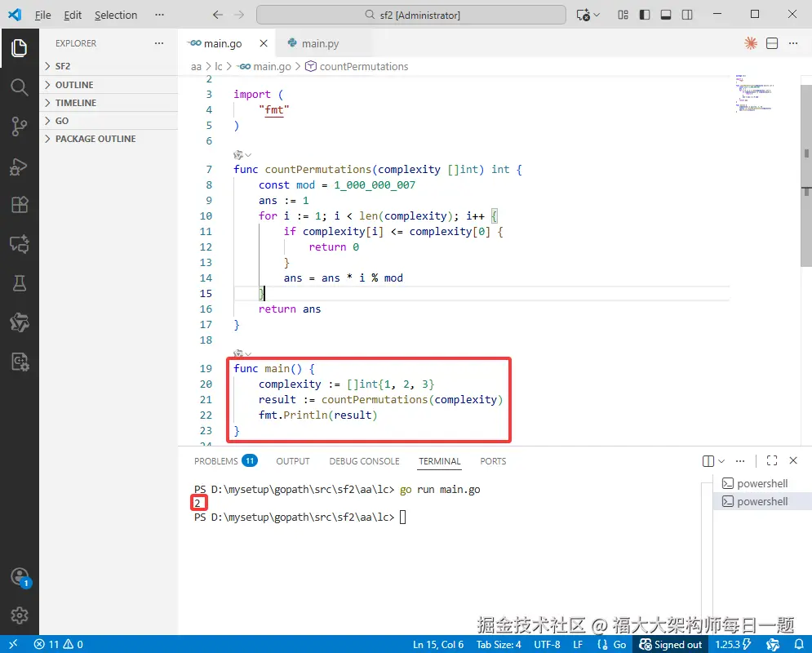This screenshot has width=812, height=653.
Task: Switch to the DEBUG CONSOLE tab
Action: 364,461
